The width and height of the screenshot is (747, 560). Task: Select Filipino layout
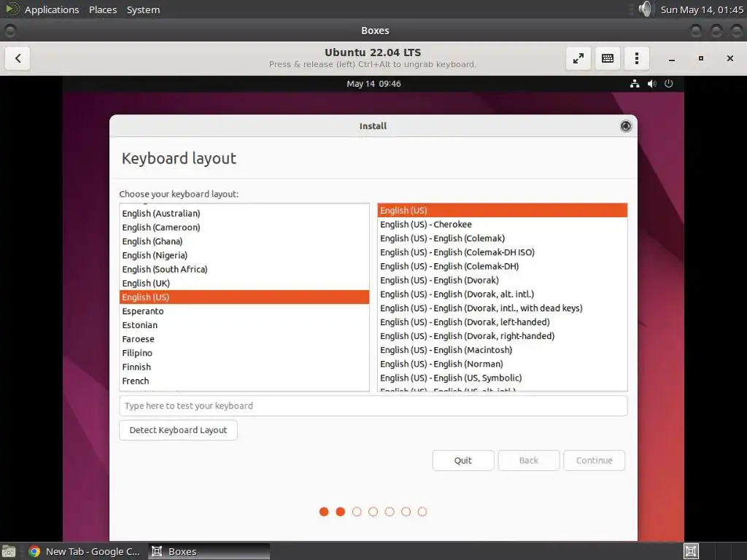click(x=244, y=353)
